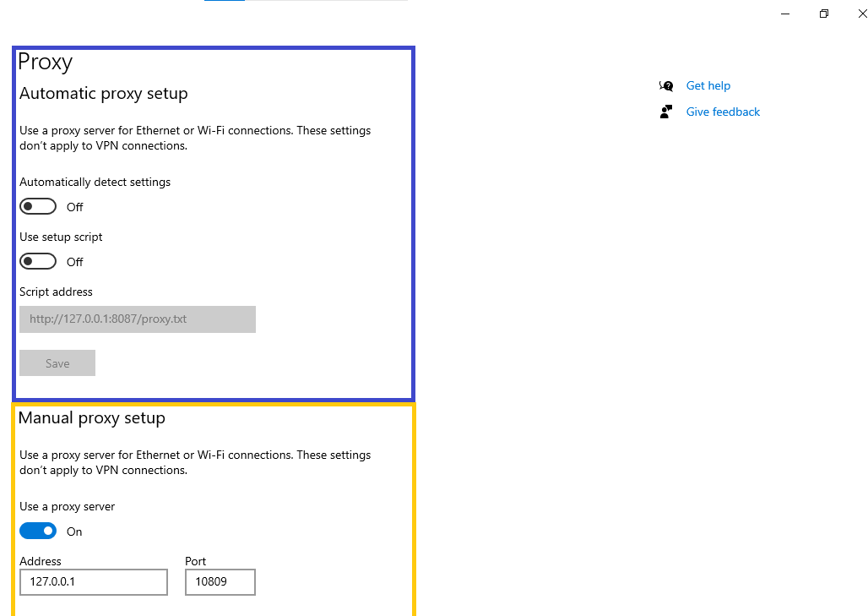The width and height of the screenshot is (868, 616).
Task: Select the Manual proxy setup heading
Action: coord(92,418)
